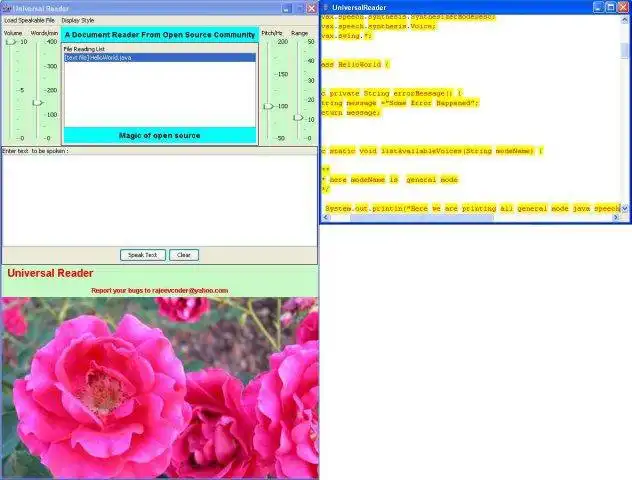The width and height of the screenshot is (632, 480).
Task: Maximize the UniversalReader code window
Action: (x=611, y=7)
